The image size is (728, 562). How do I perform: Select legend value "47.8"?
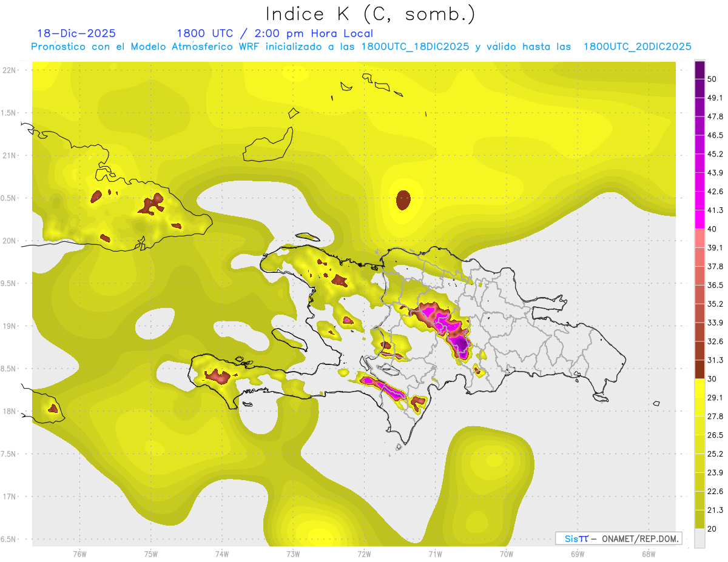pyautogui.click(x=715, y=116)
